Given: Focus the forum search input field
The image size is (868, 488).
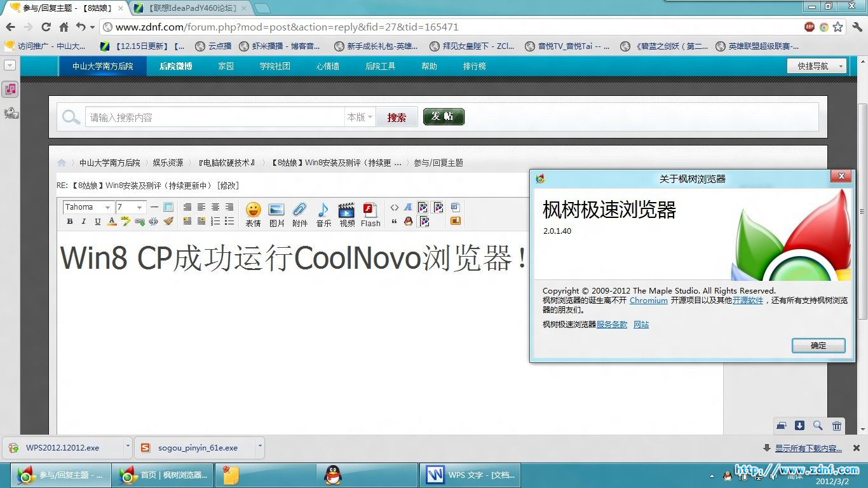Looking at the screenshot, I should coord(215,117).
